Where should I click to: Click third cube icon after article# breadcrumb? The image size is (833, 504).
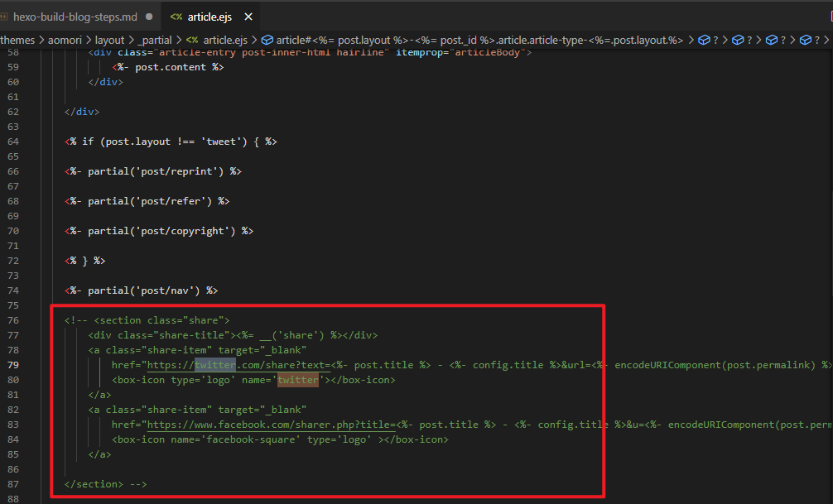pyautogui.click(x=770, y=40)
